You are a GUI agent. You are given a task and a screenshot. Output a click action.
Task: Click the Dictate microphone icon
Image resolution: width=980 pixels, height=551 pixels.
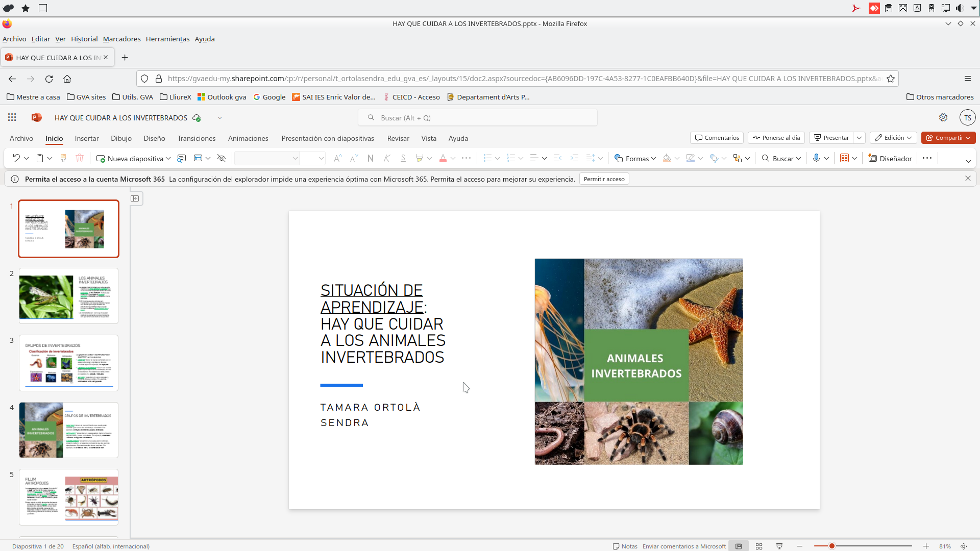[816, 158]
